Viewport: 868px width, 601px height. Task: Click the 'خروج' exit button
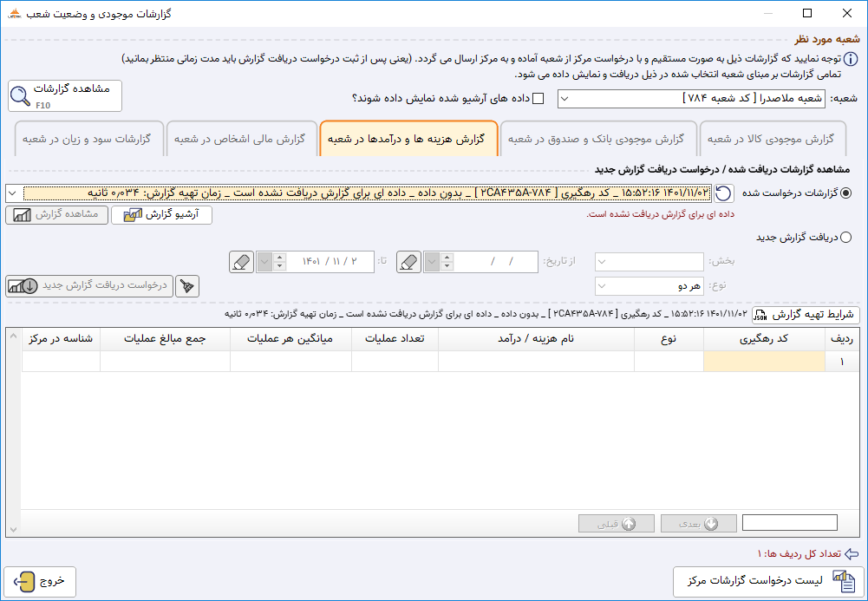point(40,582)
